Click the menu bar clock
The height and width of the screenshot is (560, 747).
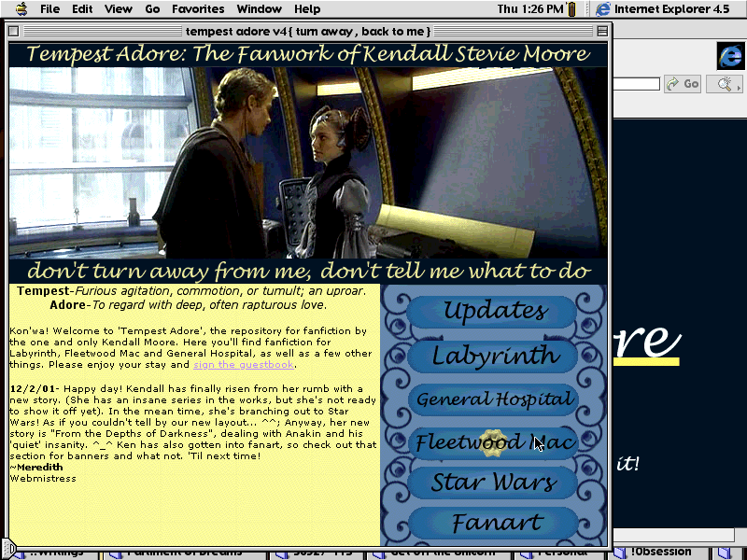tap(530, 9)
